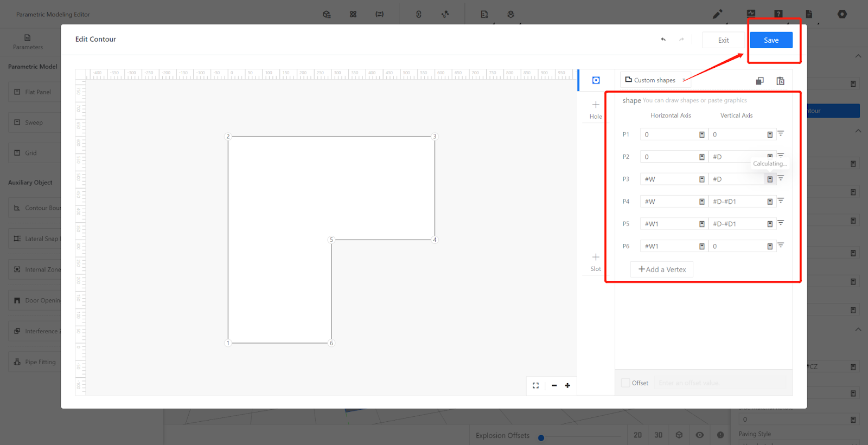Click the 0 field above Paving Style

(799, 420)
